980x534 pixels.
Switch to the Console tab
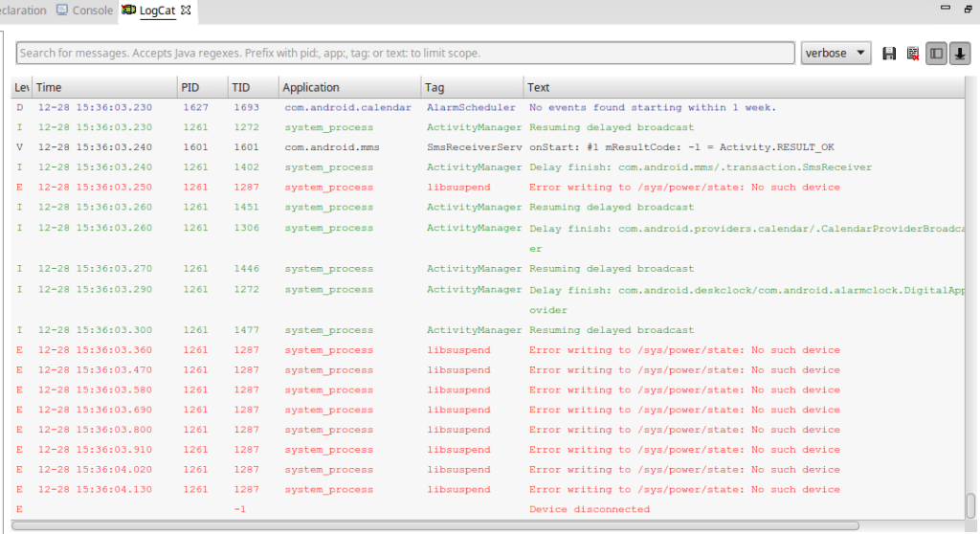click(84, 11)
